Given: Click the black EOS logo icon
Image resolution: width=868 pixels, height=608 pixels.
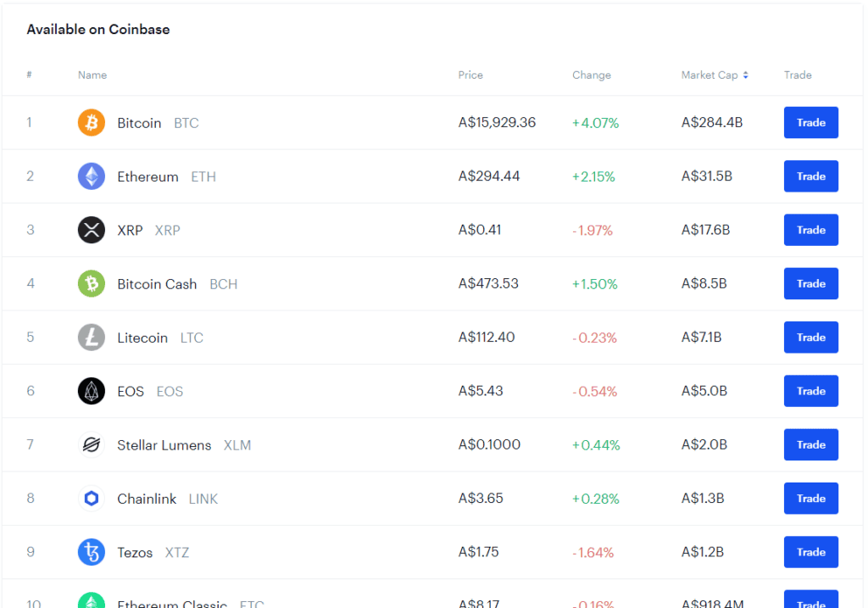Looking at the screenshot, I should click(x=92, y=391).
